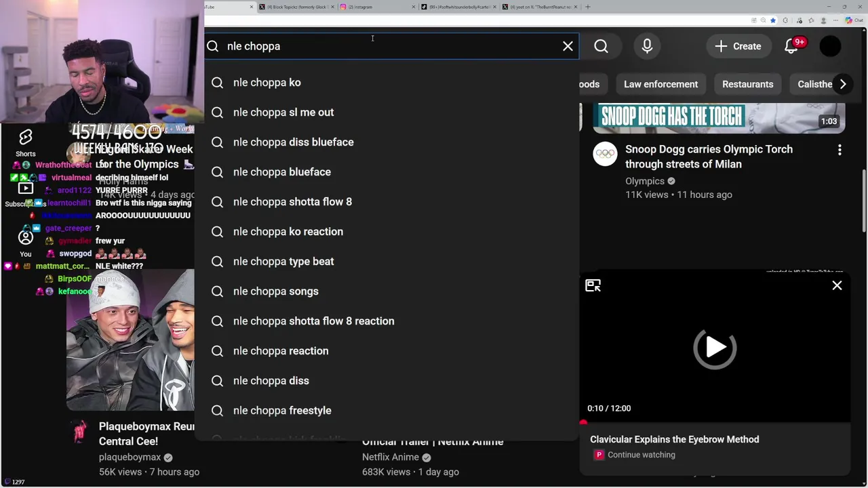868x488 pixels.
Task: Open the Law enforcement filter chip
Action: pyautogui.click(x=660, y=84)
